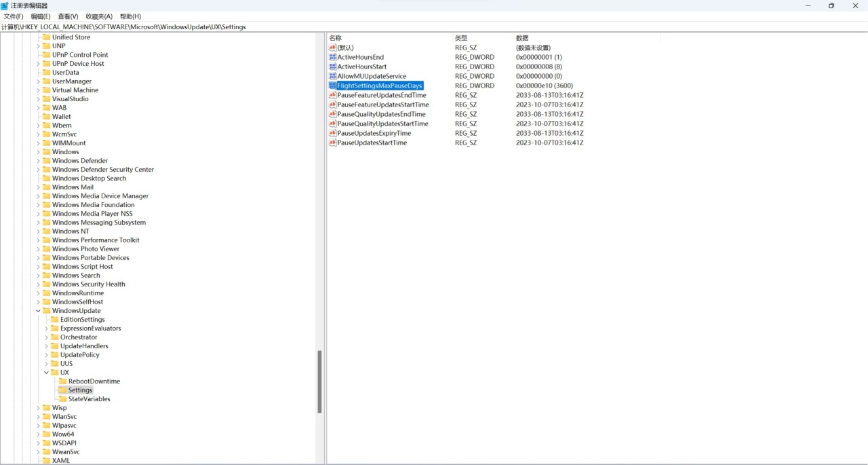Select the VisualStudio key

click(70, 99)
